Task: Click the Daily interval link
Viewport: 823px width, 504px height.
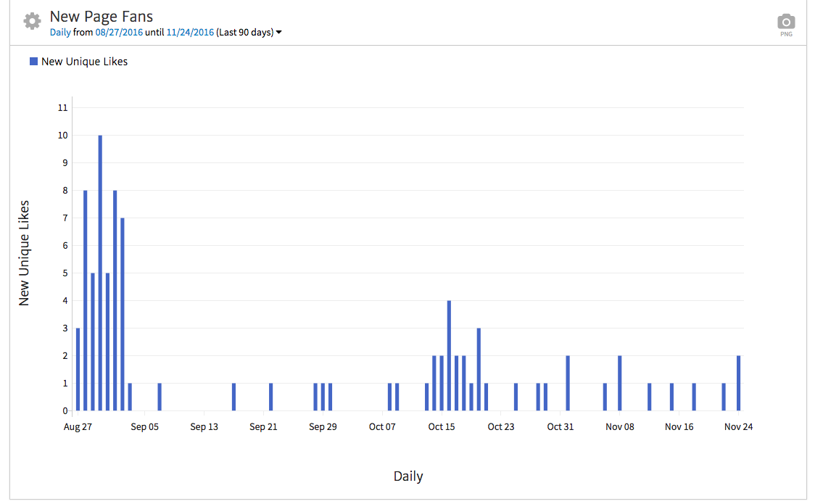Action: coord(60,33)
